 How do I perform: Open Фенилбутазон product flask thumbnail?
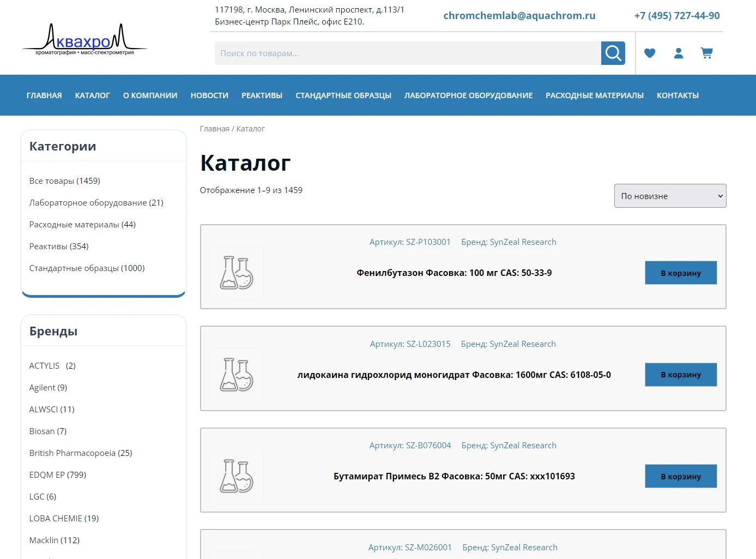(237, 273)
